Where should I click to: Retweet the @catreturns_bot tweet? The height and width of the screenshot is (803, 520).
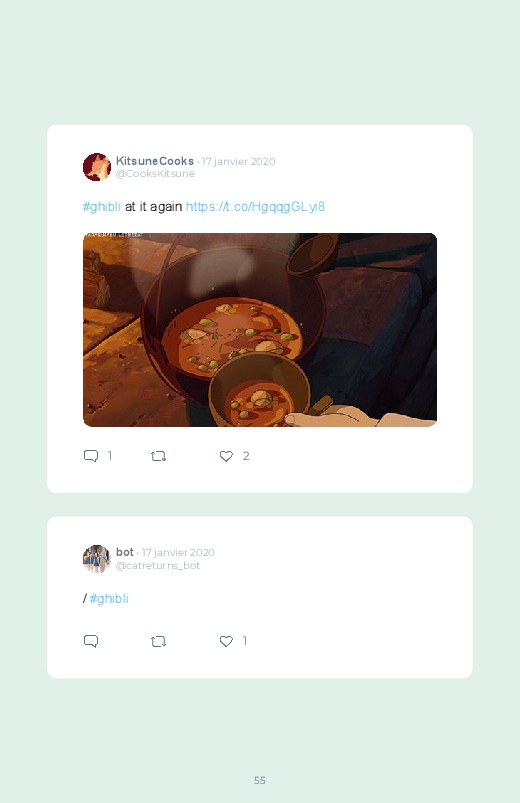(x=158, y=641)
